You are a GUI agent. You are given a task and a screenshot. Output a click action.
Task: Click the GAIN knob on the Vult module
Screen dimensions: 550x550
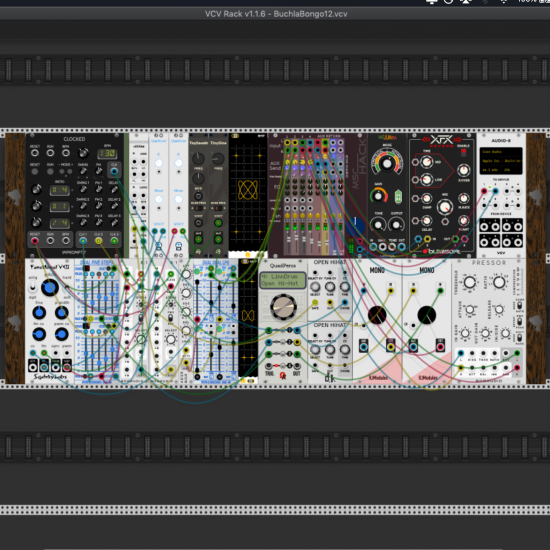tap(378, 196)
